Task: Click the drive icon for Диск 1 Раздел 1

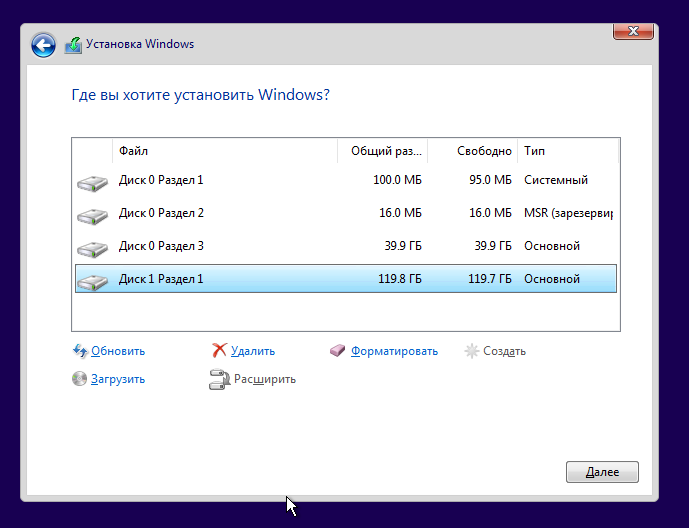Action: 92,282
